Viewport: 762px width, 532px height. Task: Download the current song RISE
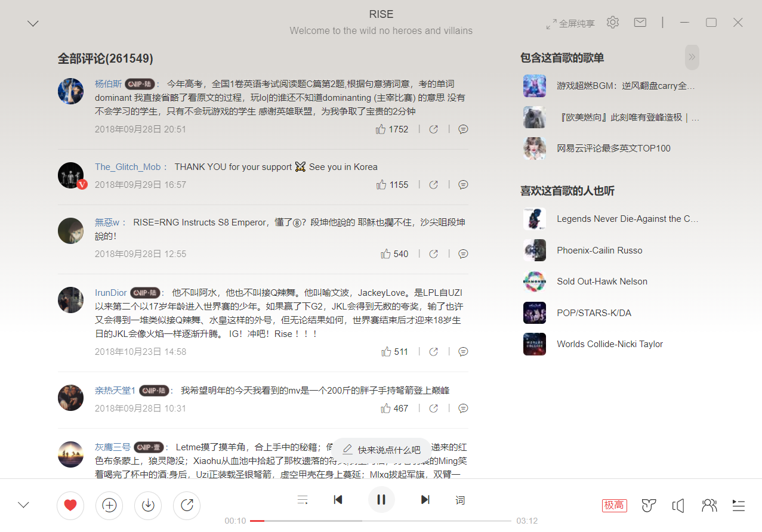[x=147, y=505]
